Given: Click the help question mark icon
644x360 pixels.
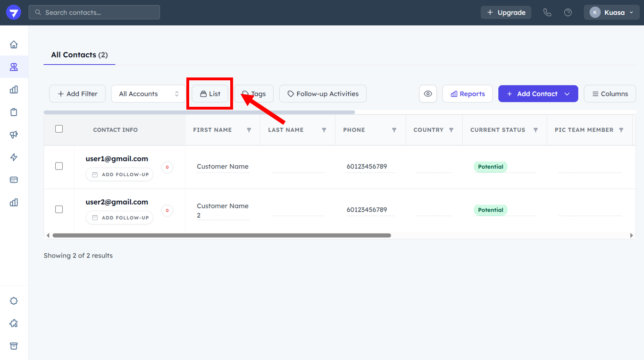Looking at the screenshot, I should click(568, 13).
